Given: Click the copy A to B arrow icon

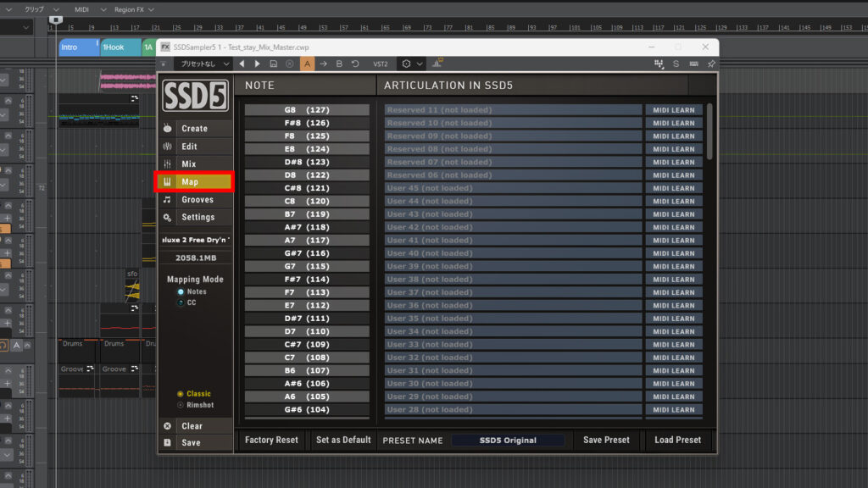Looking at the screenshot, I should 323,64.
